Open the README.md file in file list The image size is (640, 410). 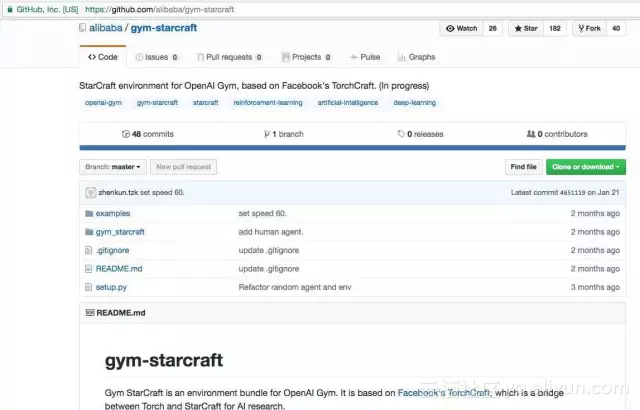pyautogui.click(x=119, y=269)
